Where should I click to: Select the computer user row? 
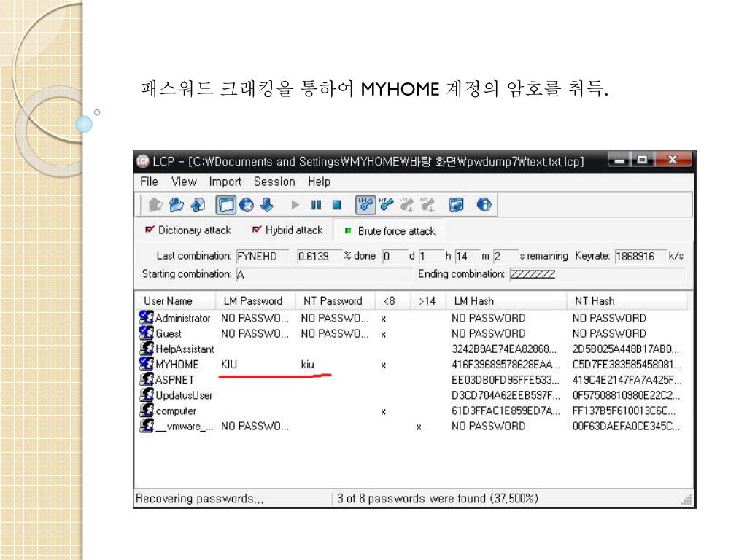click(x=413, y=411)
